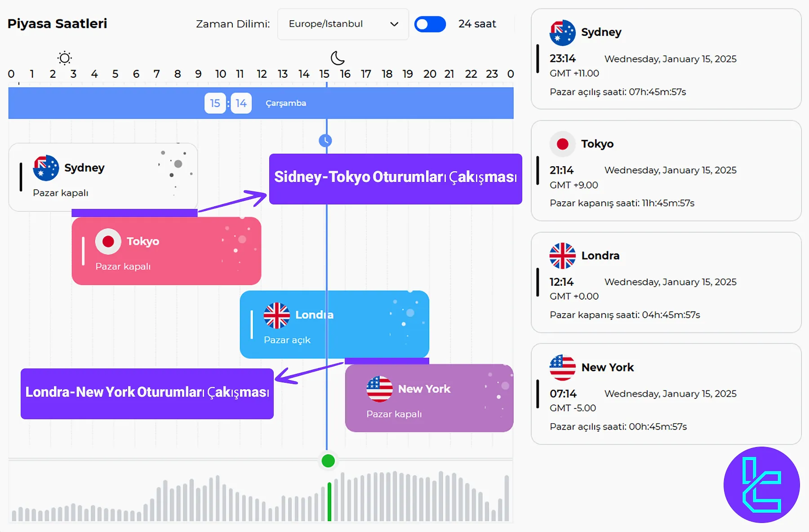The height and width of the screenshot is (532, 809).
Task: Click the Çarşamba day label
Action: click(x=286, y=103)
